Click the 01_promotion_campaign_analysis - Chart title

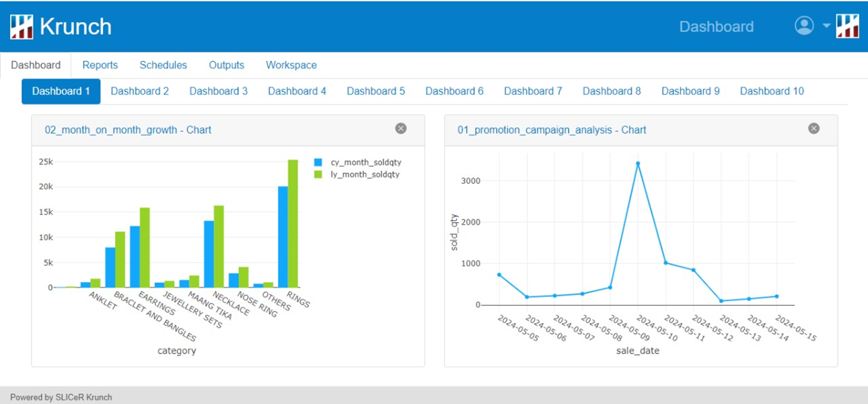[x=552, y=130]
